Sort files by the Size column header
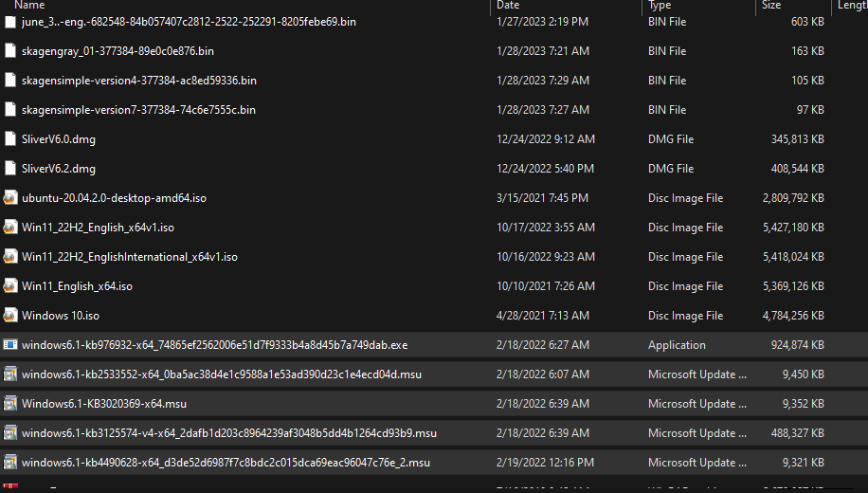Viewport: 868px width, 493px height. click(x=771, y=5)
